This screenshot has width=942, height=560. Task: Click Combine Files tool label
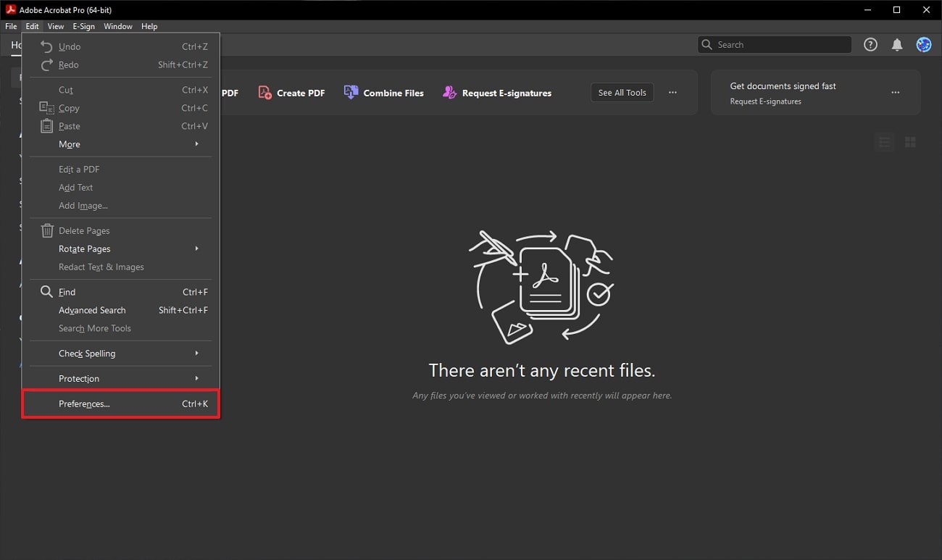[x=393, y=93]
